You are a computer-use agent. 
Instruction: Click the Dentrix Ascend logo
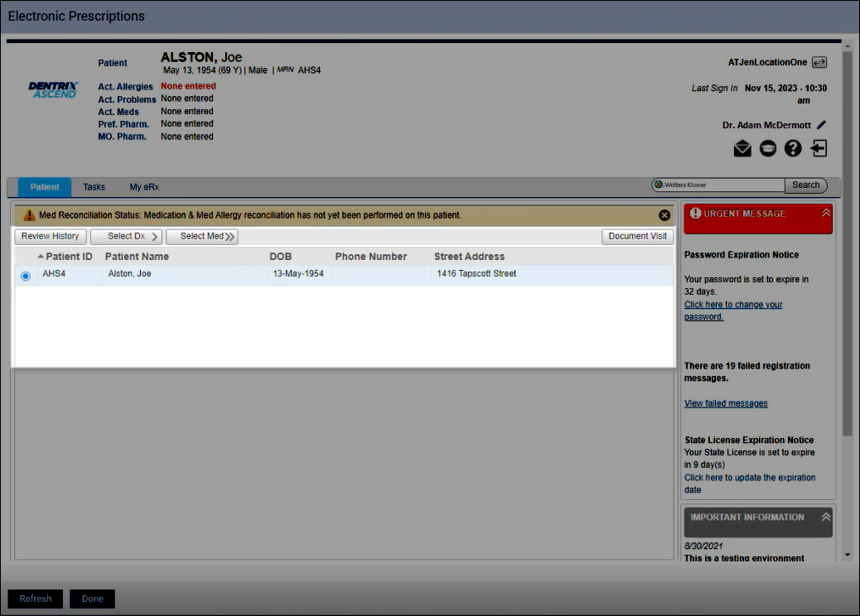pyautogui.click(x=52, y=89)
